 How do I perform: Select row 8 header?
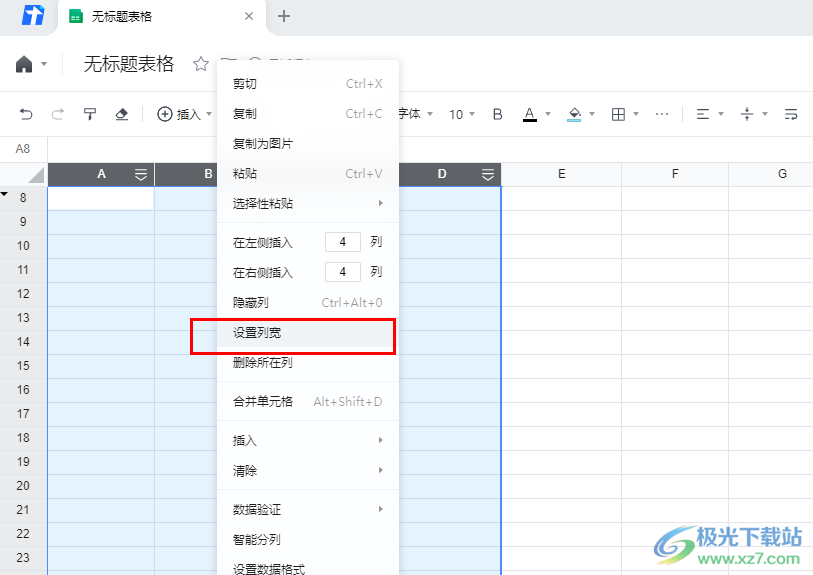click(23, 198)
